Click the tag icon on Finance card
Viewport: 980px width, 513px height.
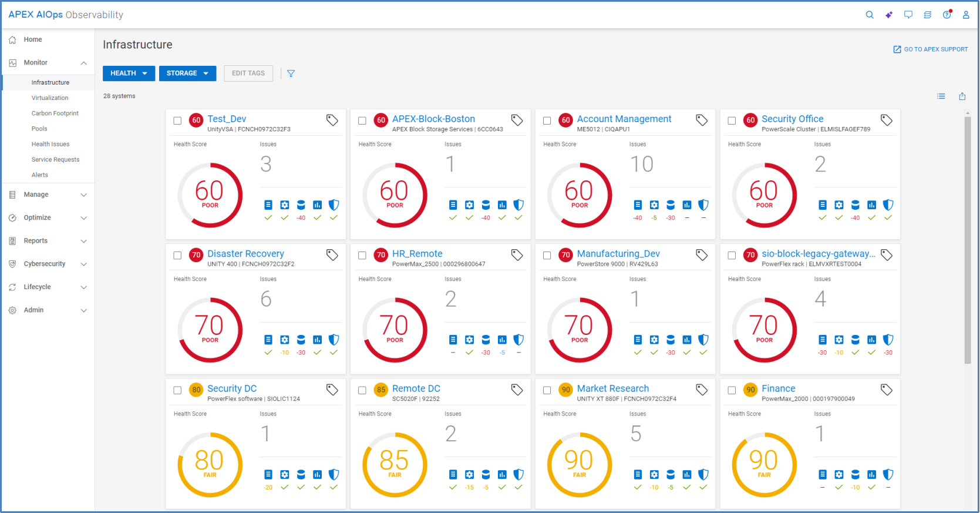pos(887,390)
